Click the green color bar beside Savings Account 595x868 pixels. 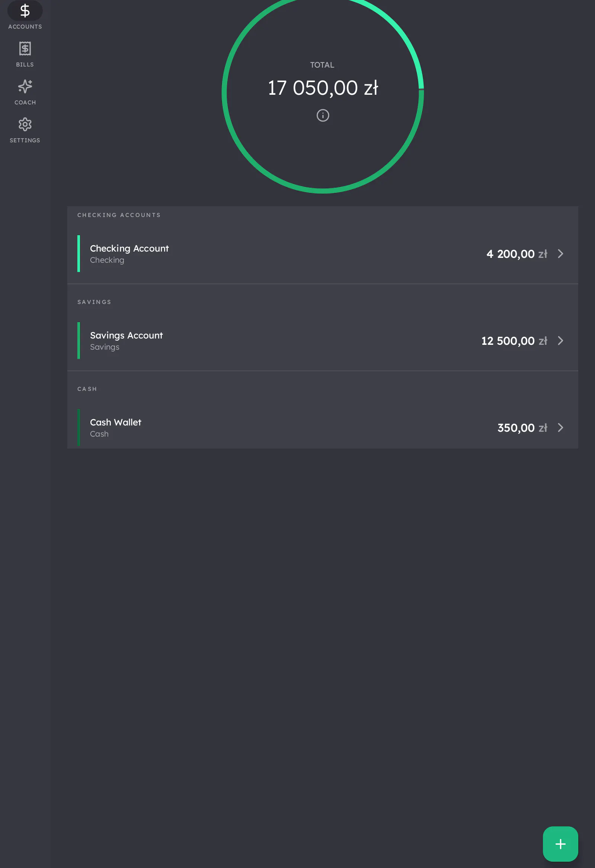coord(78,341)
